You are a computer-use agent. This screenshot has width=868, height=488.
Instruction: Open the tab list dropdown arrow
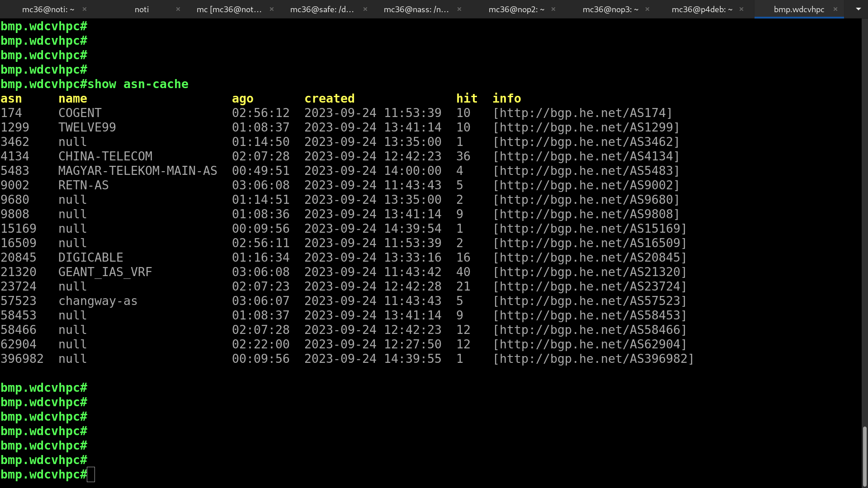tap(858, 9)
